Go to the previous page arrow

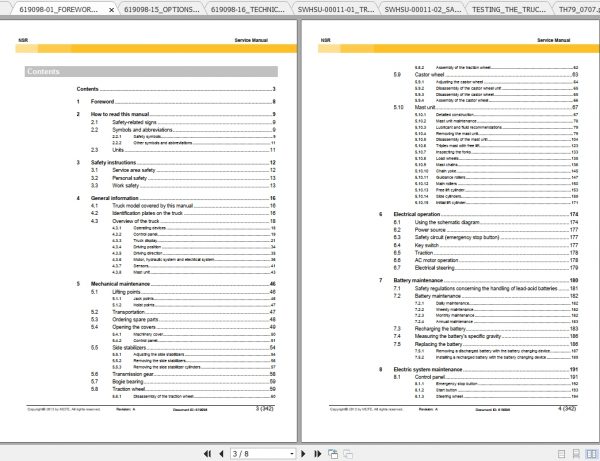tap(221, 454)
